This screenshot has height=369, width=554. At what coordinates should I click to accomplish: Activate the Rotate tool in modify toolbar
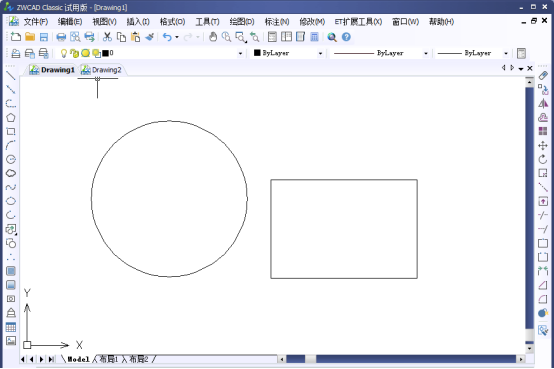point(543,159)
